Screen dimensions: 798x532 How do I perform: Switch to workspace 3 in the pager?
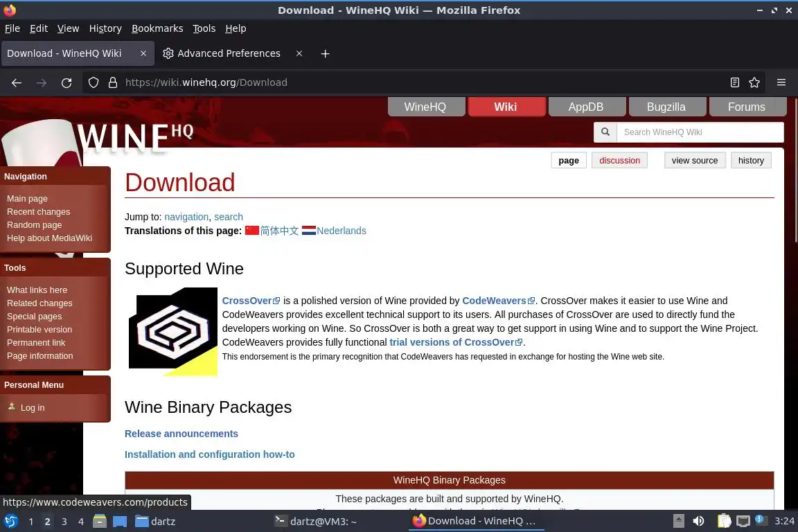[x=64, y=522]
